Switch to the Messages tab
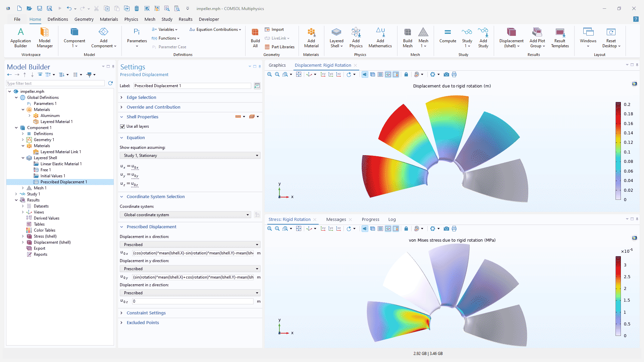The height and width of the screenshot is (362, 644). tap(336, 220)
